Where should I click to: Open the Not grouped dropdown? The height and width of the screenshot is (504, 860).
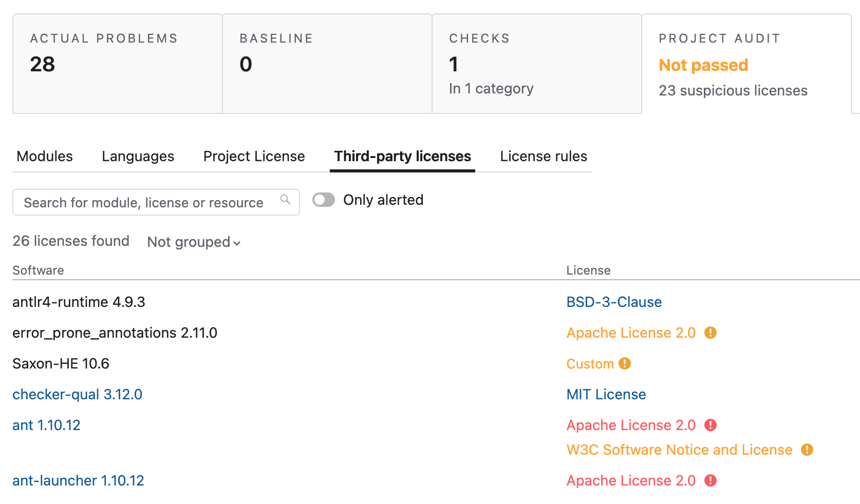[x=194, y=242]
